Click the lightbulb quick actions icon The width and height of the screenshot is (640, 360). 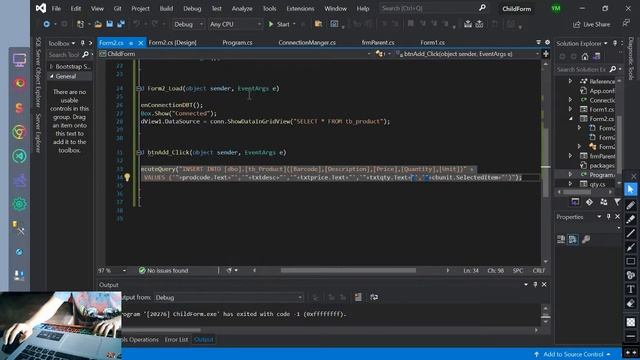pyautogui.click(x=127, y=177)
